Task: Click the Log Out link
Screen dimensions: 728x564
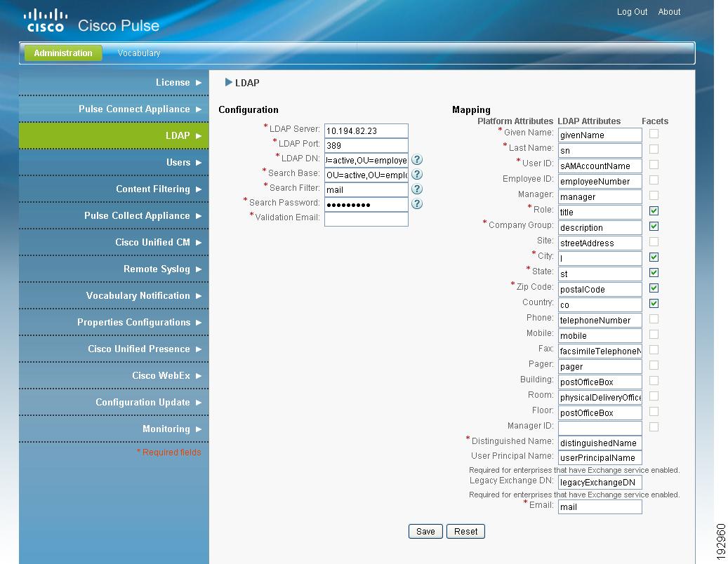Action: pyautogui.click(x=631, y=11)
